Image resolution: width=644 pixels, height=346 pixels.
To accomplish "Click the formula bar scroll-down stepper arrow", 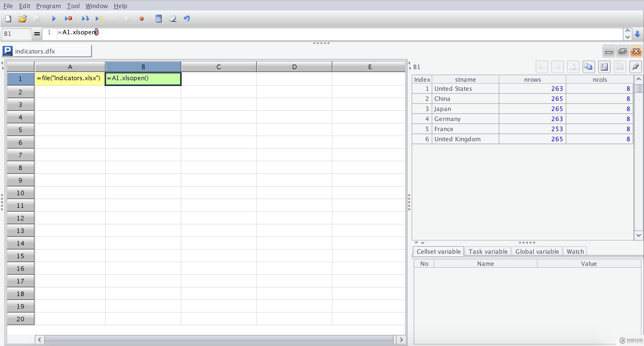I will click(x=627, y=37).
